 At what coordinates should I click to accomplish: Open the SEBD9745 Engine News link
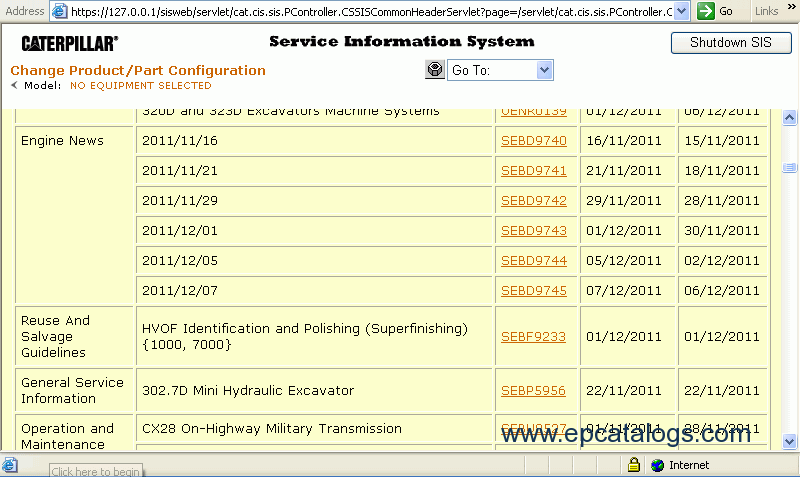coord(533,291)
